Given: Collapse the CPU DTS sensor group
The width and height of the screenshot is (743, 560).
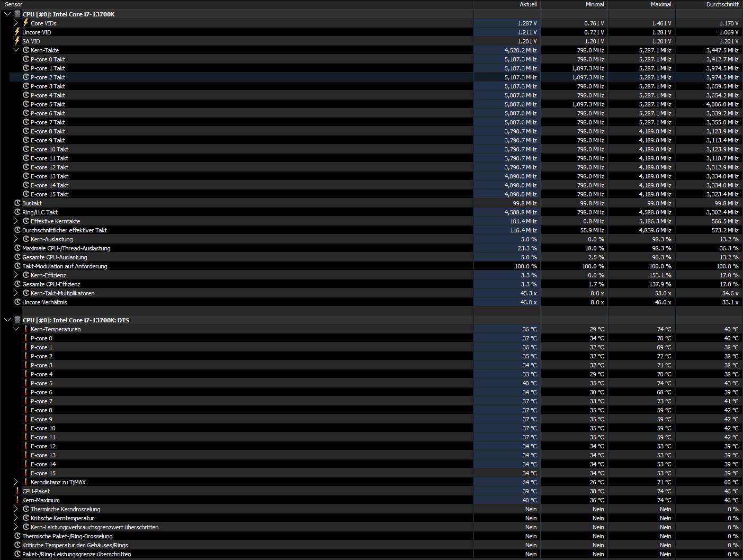Looking at the screenshot, I should pos(7,320).
